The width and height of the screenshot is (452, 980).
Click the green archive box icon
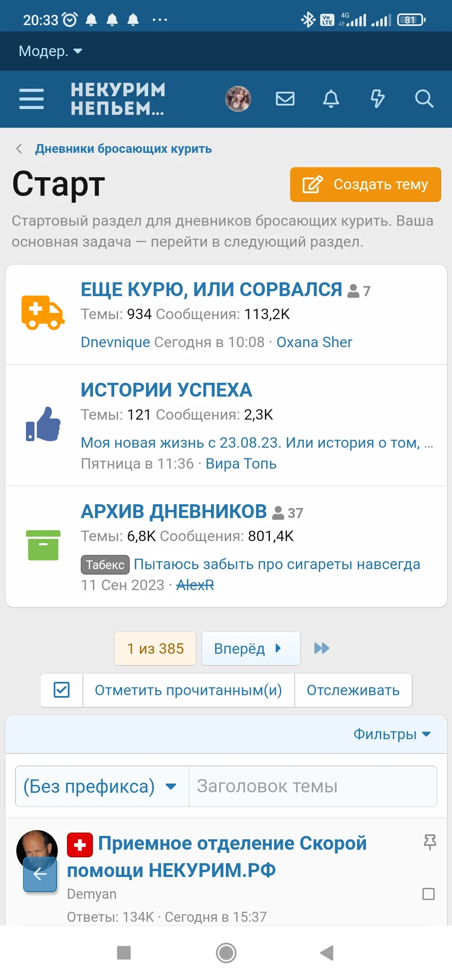tap(43, 545)
